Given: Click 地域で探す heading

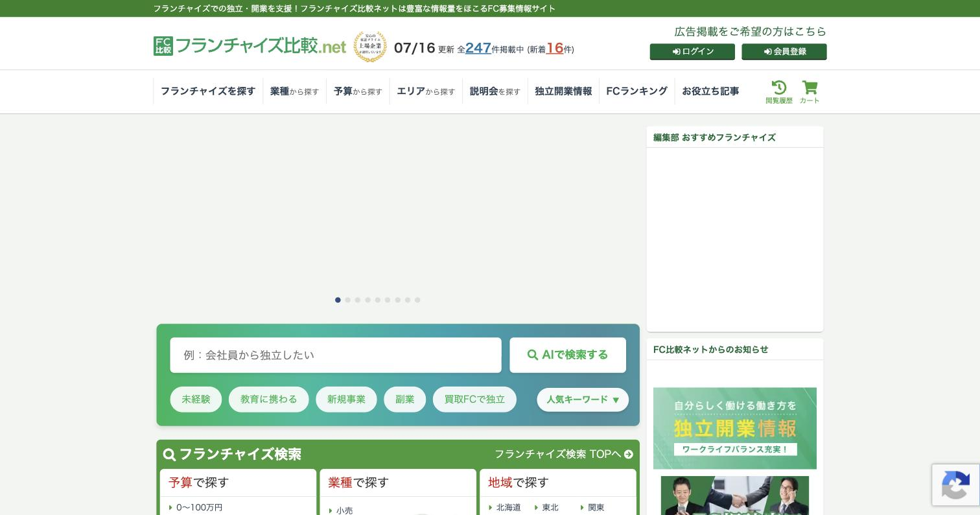Looking at the screenshot, I should (x=519, y=483).
